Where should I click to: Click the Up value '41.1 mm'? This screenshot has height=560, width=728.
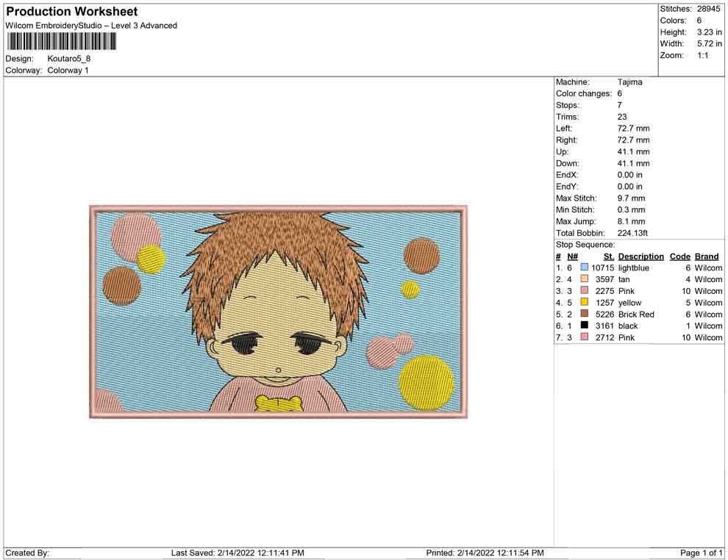(x=633, y=151)
